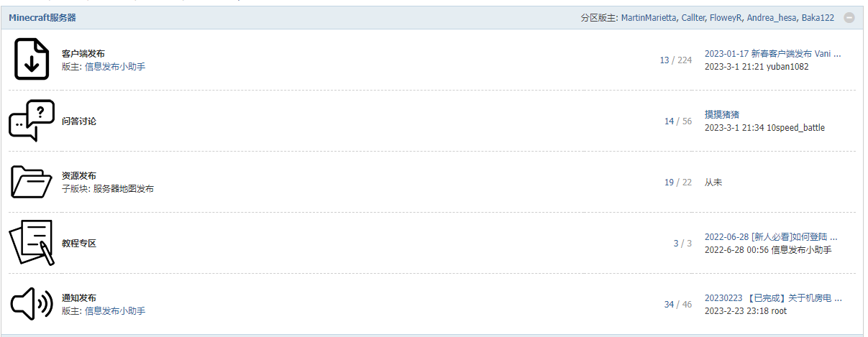Open the 问答讨论 forum

click(x=79, y=121)
